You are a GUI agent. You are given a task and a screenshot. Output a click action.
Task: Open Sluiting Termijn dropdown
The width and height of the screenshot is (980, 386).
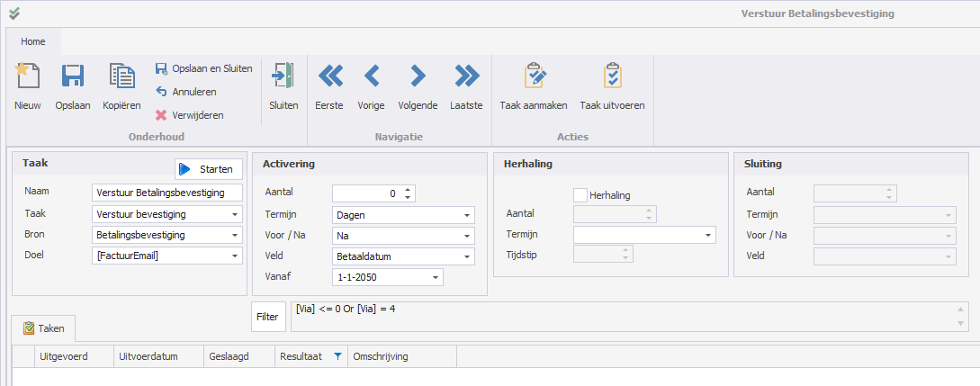pos(949,215)
